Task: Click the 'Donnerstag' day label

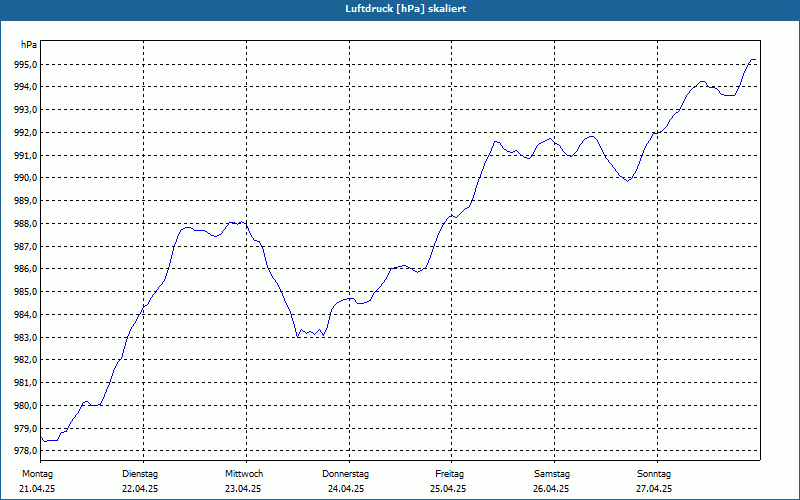Action: pyautogui.click(x=345, y=474)
